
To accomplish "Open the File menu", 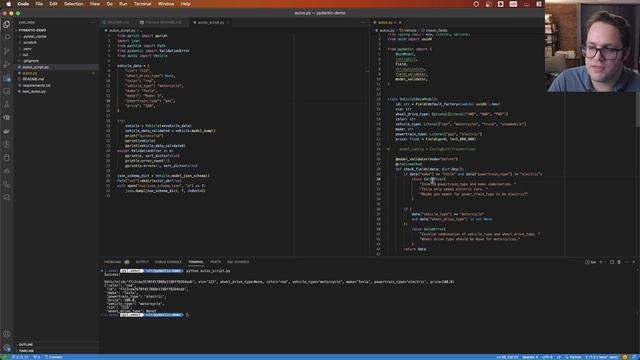I will [x=39, y=4].
